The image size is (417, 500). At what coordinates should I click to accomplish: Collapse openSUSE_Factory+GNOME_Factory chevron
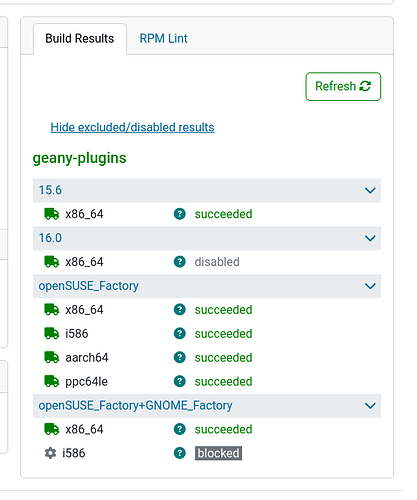pyautogui.click(x=370, y=406)
